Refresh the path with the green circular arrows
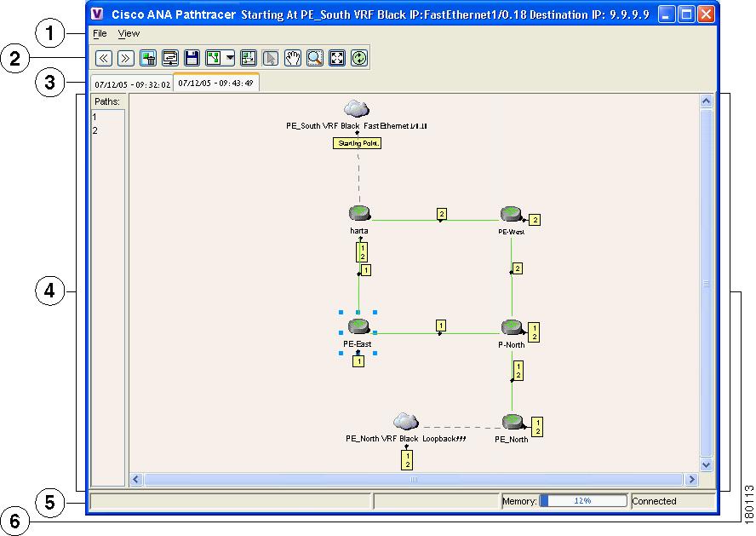This screenshot has width=756, height=536. point(359,59)
